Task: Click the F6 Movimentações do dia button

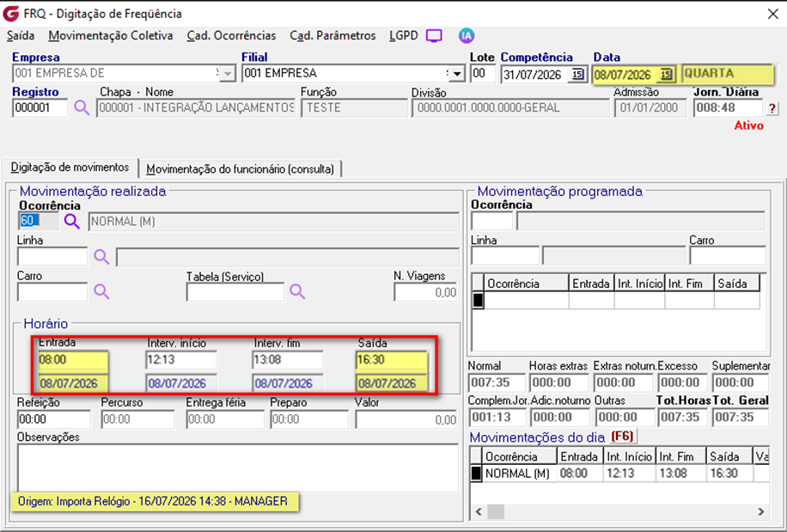Action: click(x=622, y=436)
